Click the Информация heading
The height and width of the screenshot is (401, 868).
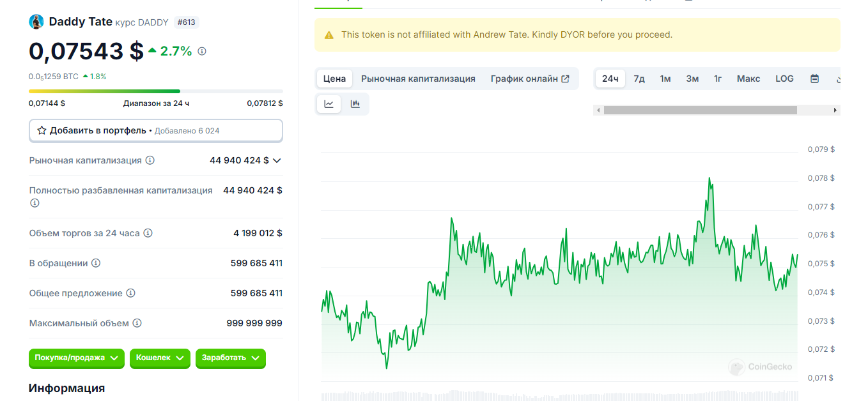(66, 388)
